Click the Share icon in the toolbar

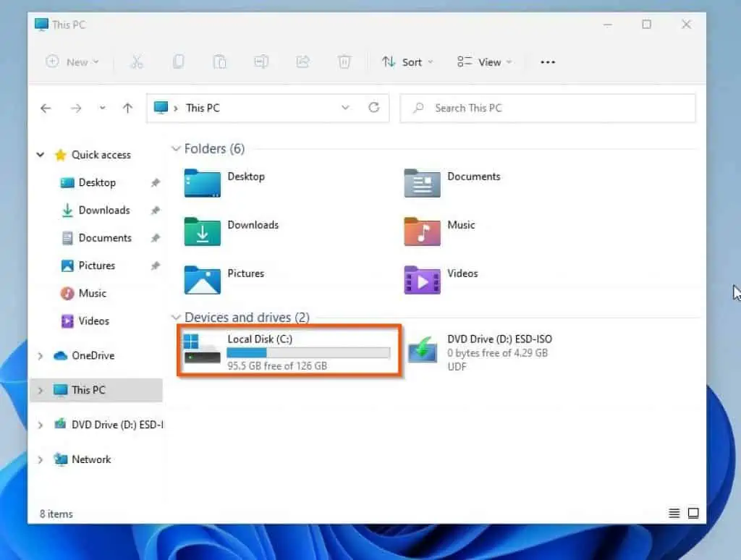coord(302,61)
